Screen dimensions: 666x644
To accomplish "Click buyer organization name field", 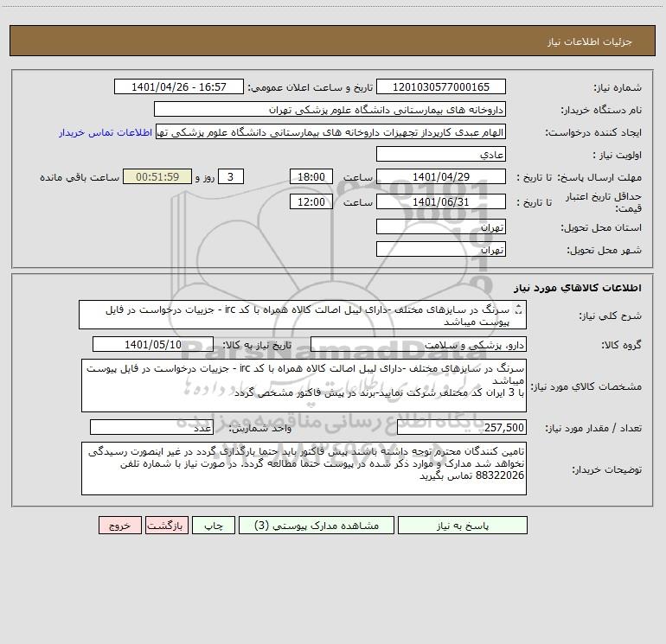I will point(330,109).
